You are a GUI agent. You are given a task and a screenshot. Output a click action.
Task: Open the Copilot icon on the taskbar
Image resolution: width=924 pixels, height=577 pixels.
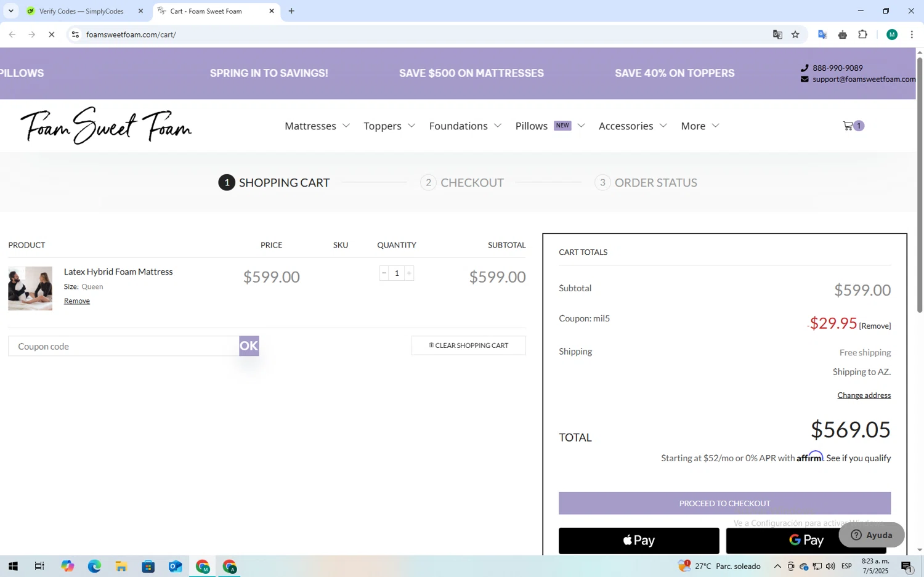coord(67,567)
